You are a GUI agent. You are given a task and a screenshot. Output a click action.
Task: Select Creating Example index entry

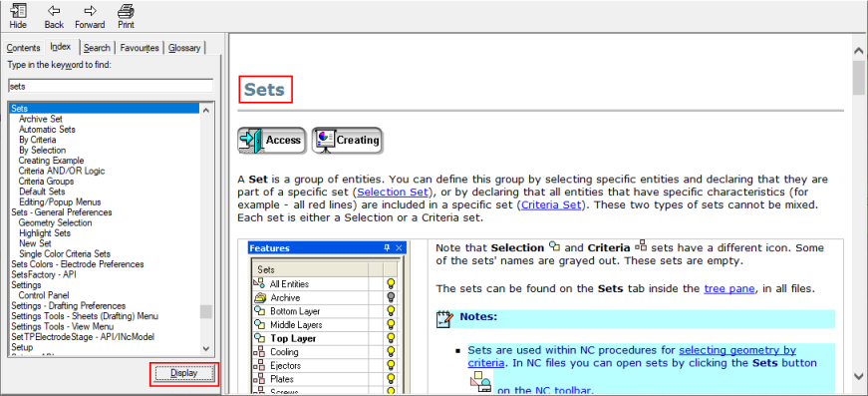51,161
